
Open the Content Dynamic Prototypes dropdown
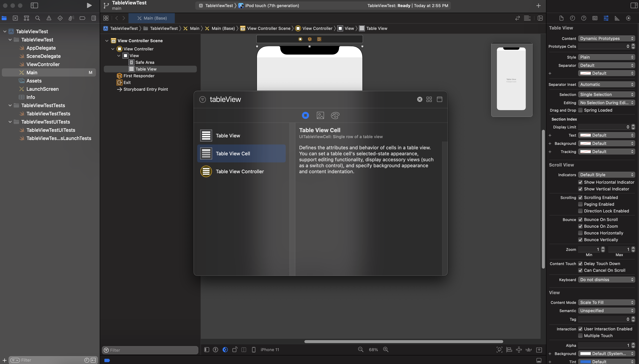point(606,38)
